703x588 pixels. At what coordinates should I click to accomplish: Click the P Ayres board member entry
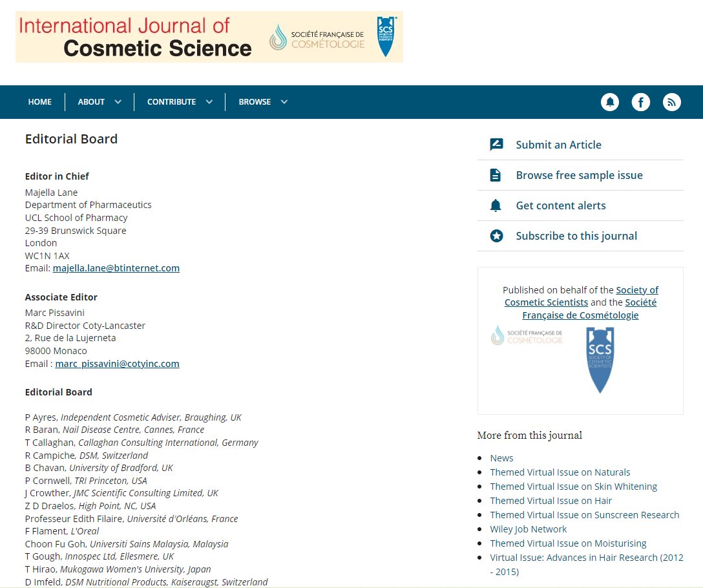click(x=133, y=417)
